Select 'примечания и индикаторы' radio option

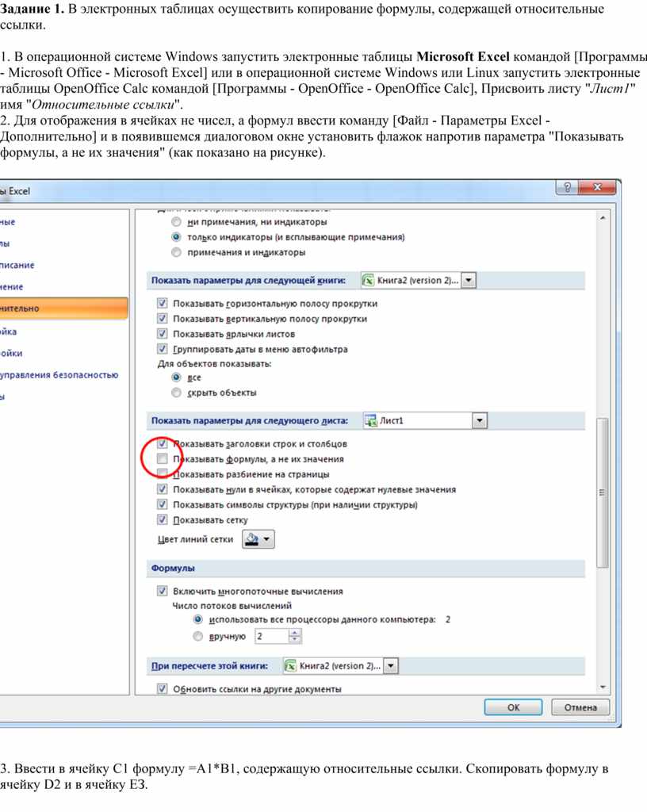point(177,252)
